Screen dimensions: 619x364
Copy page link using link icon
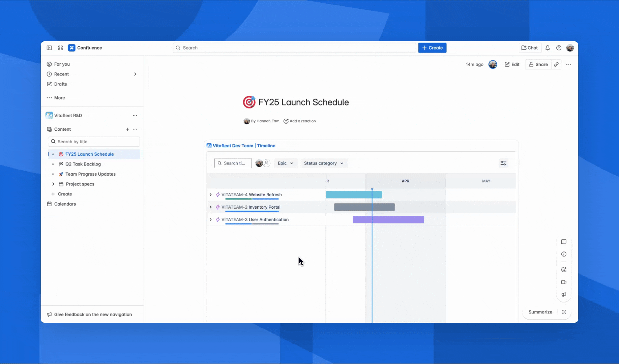click(x=556, y=64)
